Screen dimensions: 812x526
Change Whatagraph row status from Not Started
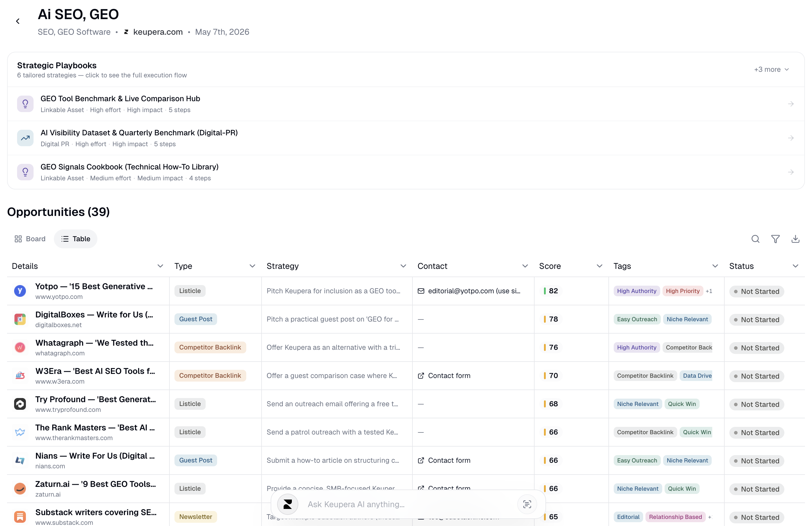(x=756, y=348)
